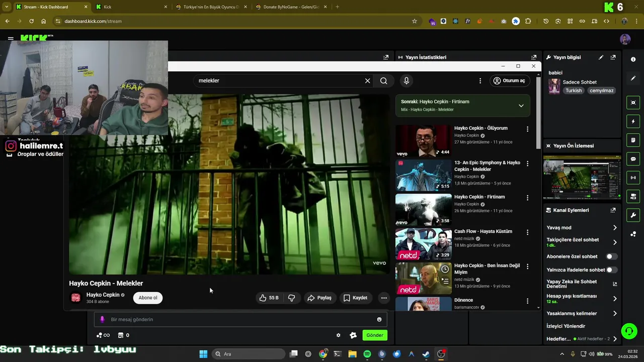
Task: Pop out the Yayın bilgisi panel
Action: [613, 57]
